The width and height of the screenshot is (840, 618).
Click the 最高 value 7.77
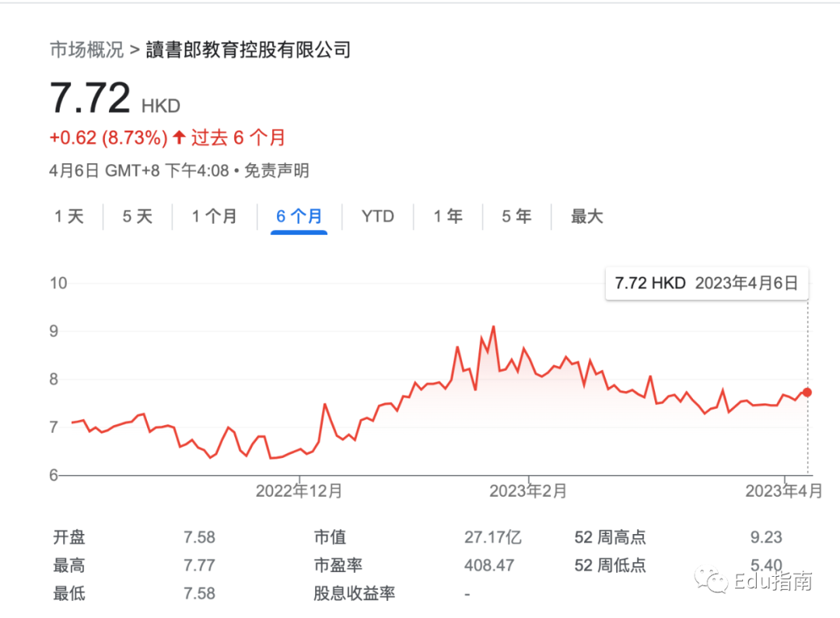click(x=199, y=565)
